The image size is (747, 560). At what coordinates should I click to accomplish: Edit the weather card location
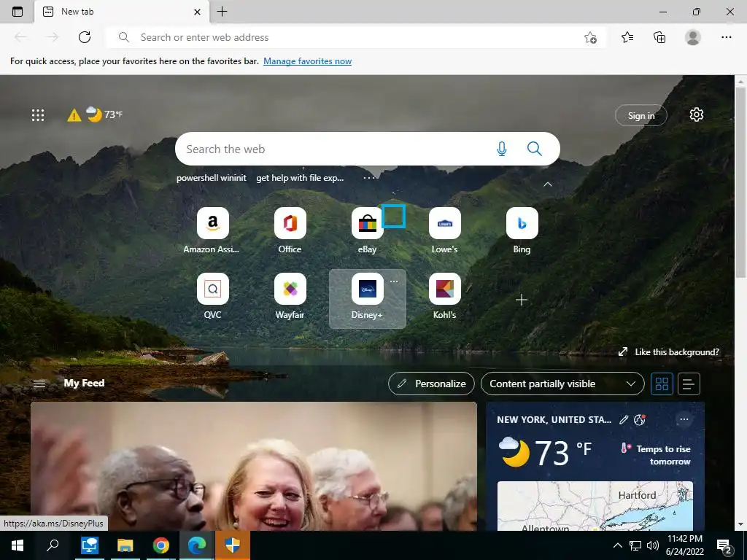[624, 419]
